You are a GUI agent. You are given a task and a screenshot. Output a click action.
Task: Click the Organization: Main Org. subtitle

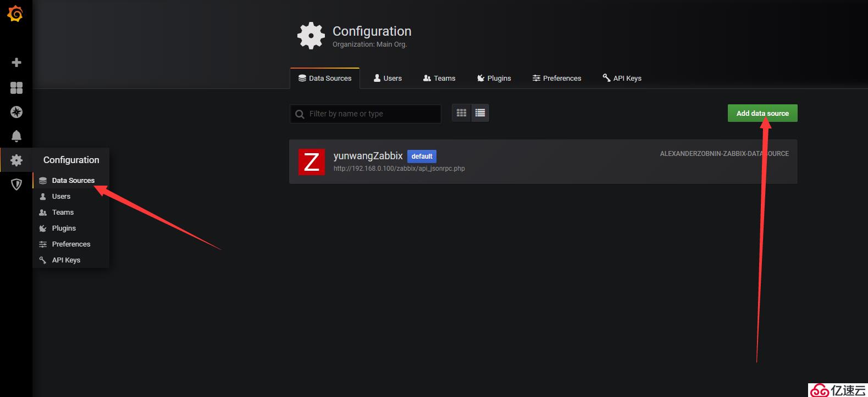[369, 44]
